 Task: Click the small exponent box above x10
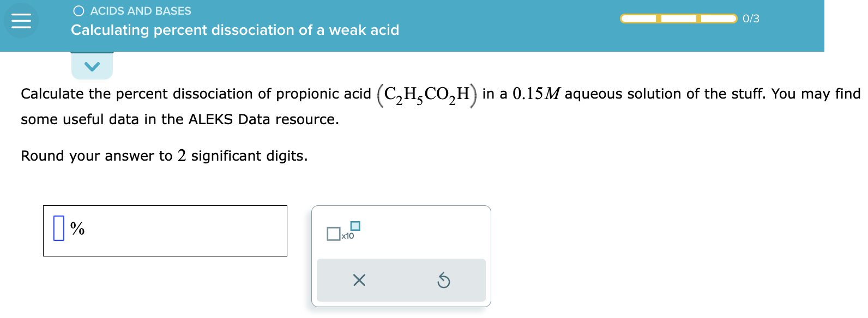click(x=355, y=225)
